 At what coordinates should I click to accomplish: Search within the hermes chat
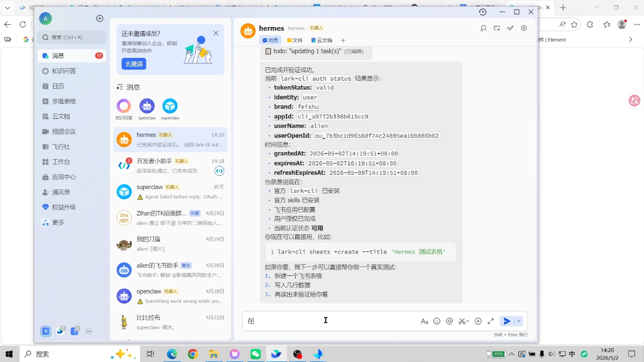click(x=483, y=28)
